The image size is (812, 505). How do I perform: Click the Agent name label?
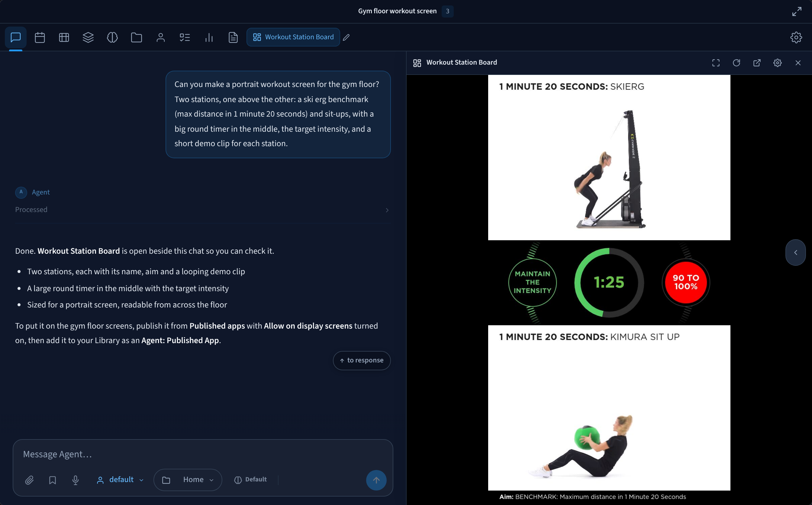(41, 192)
